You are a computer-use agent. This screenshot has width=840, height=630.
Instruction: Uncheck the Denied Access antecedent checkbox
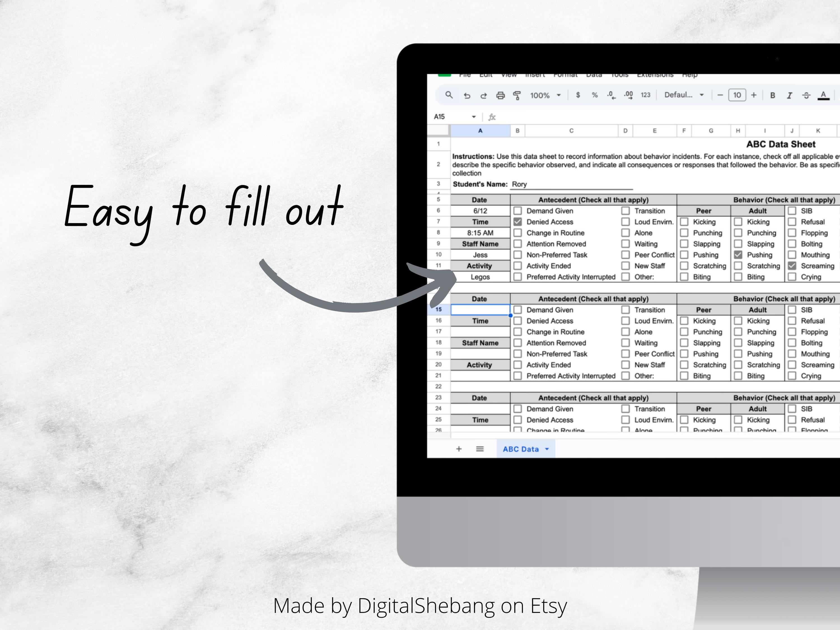tap(518, 222)
